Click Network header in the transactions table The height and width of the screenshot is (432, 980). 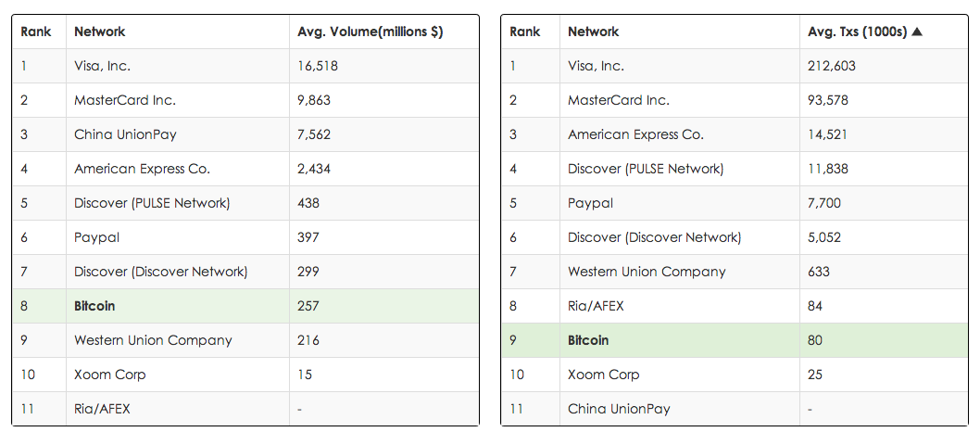[593, 32]
